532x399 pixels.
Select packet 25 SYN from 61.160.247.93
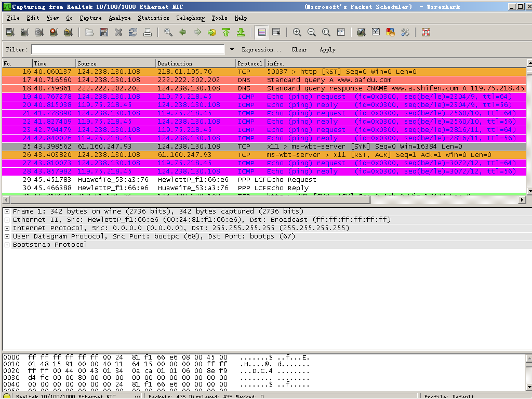click(264, 147)
